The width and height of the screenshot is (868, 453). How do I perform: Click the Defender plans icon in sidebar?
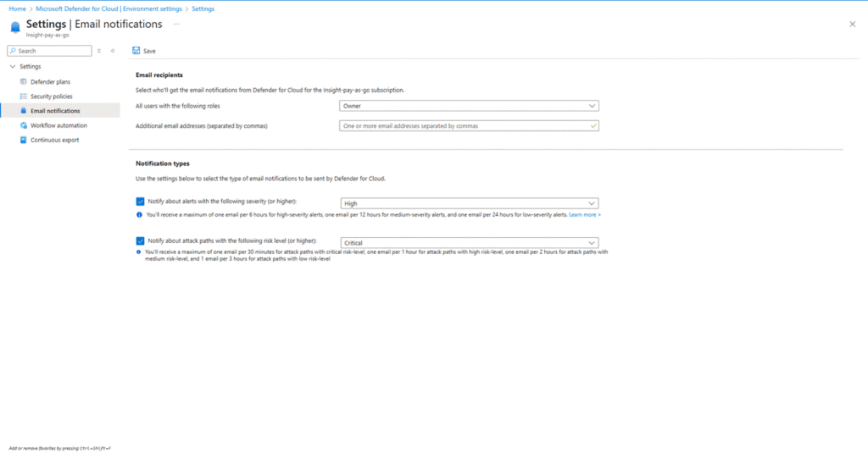(x=24, y=81)
